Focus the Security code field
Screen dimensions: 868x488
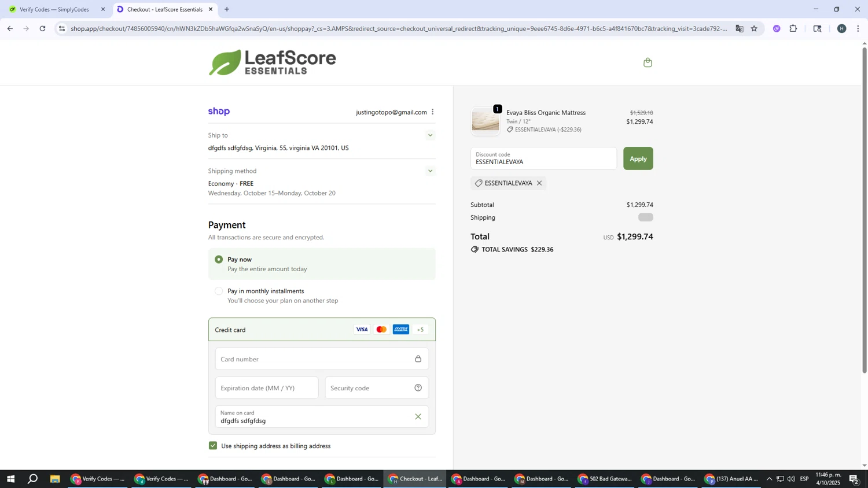pos(377,388)
